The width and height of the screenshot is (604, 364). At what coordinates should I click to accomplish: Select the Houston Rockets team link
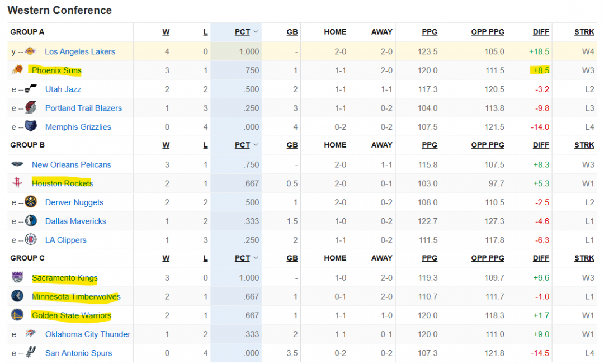[x=63, y=183]
